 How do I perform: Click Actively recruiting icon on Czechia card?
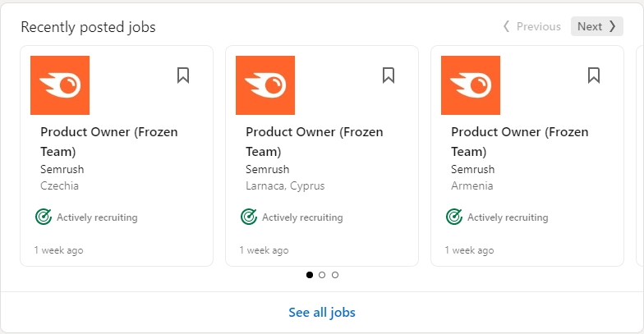click(44, 217)
